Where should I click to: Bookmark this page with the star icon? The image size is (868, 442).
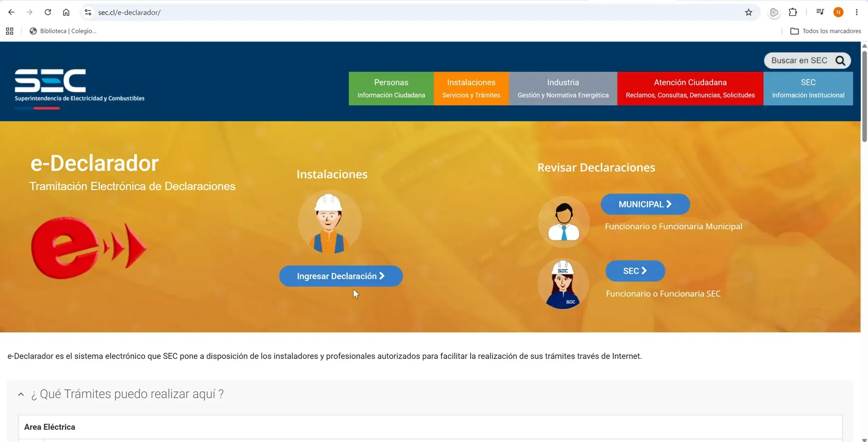pos(748,12)
